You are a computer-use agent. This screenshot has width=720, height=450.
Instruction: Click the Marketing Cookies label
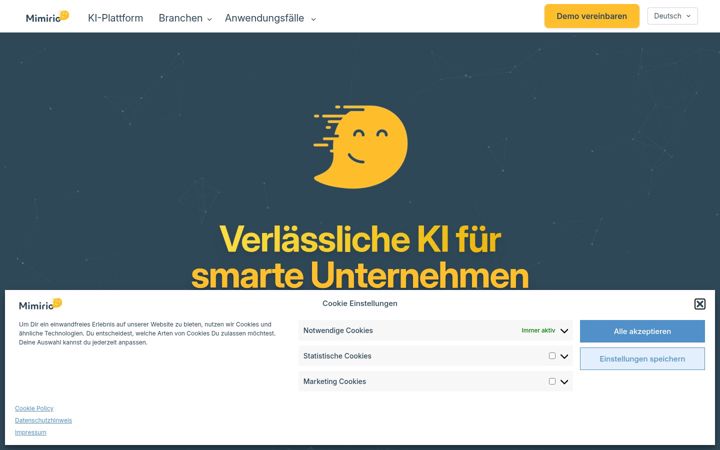334,381
